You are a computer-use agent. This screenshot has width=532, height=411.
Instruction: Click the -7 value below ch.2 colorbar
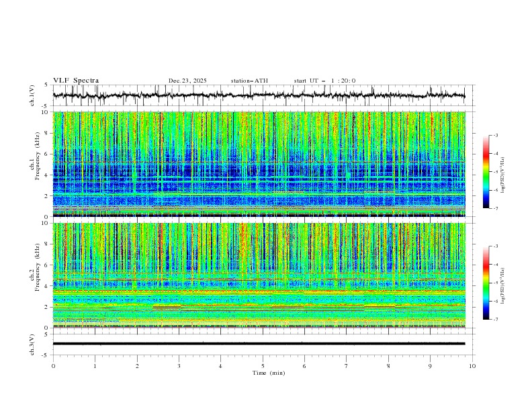pos(495,320)
